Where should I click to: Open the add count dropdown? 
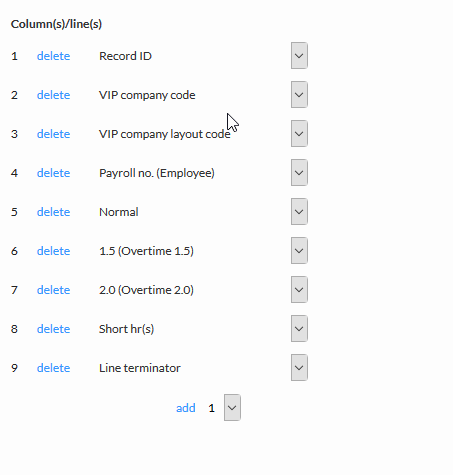click(232, 408)
